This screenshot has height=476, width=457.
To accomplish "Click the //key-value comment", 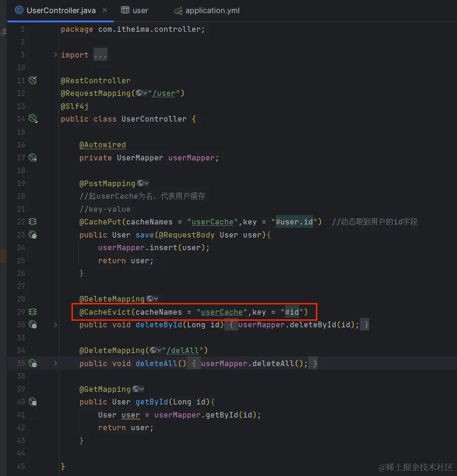I will pos(105,209).
